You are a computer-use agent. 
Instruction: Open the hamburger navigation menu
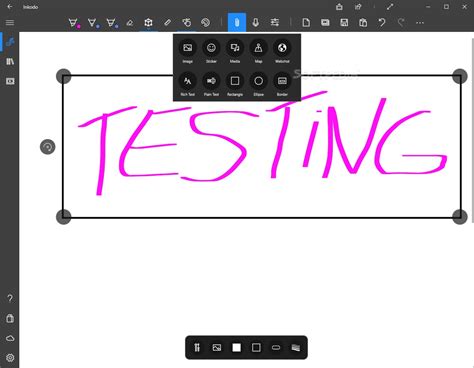coord(10,23)
